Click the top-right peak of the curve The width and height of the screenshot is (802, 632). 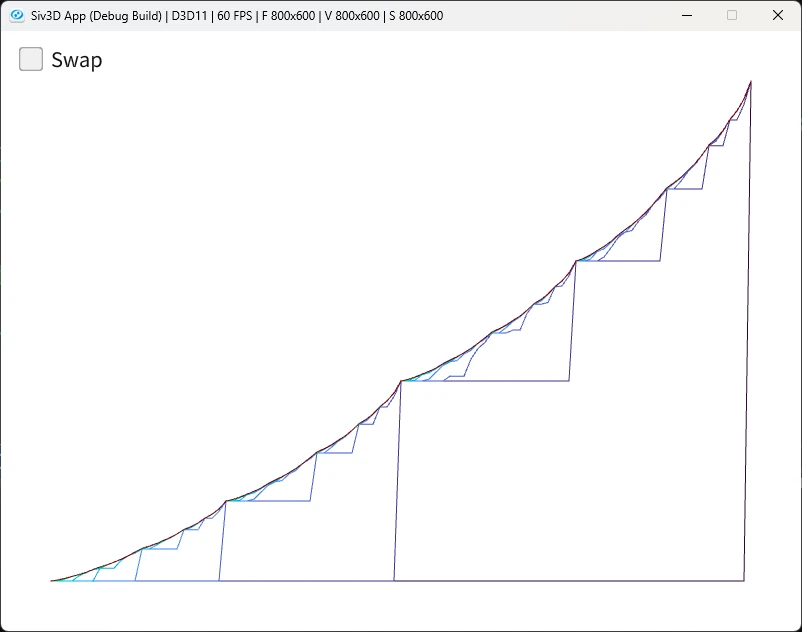tap(750, 81)
